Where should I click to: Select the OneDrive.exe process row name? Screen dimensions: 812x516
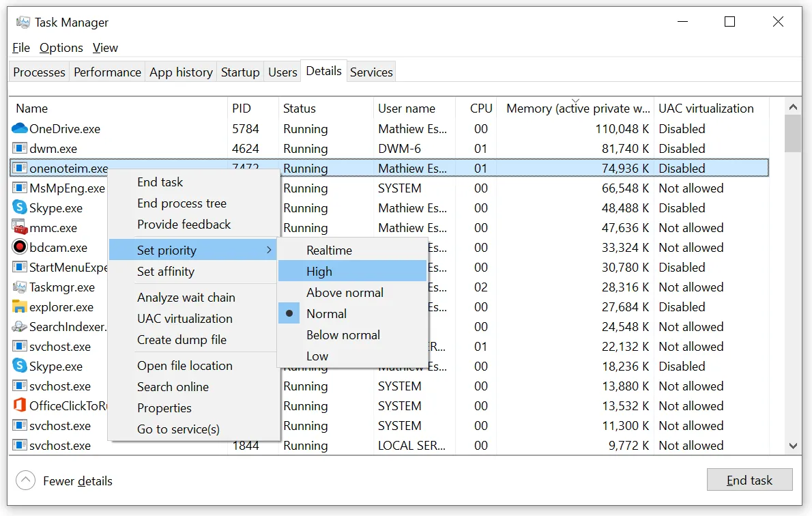point(65,128)
